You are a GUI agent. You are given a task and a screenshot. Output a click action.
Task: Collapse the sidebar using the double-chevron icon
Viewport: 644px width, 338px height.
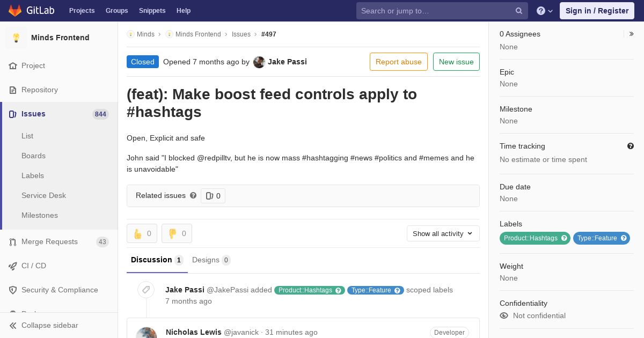[x=13, y=325]
